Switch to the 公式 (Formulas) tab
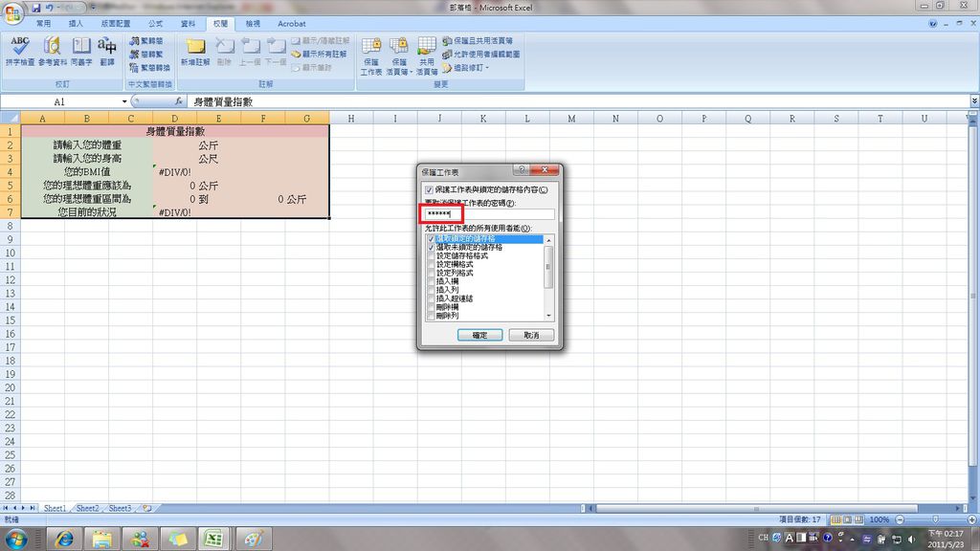The image size is (980, 551). point(156,24)
